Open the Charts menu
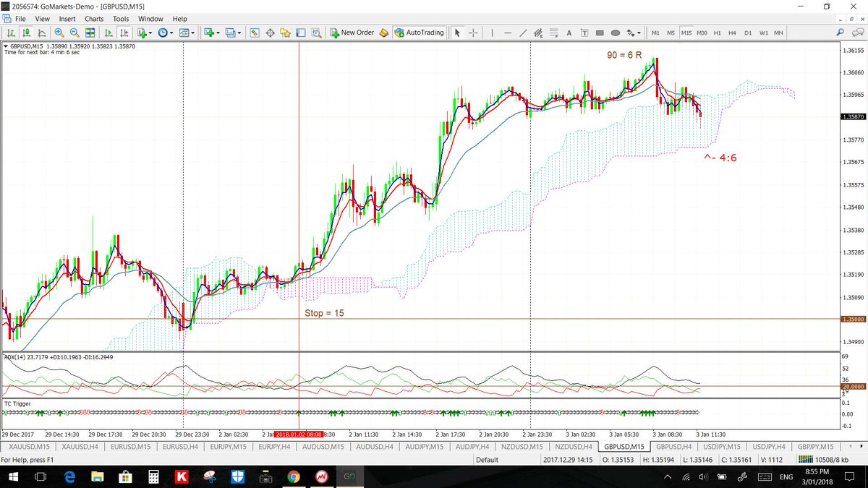 coord(94,19)
